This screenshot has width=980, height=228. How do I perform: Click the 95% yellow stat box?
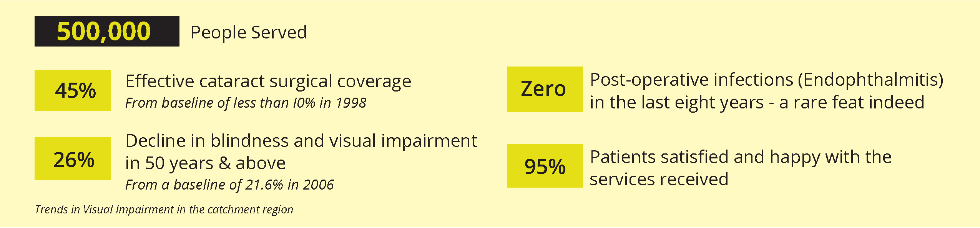545,166
